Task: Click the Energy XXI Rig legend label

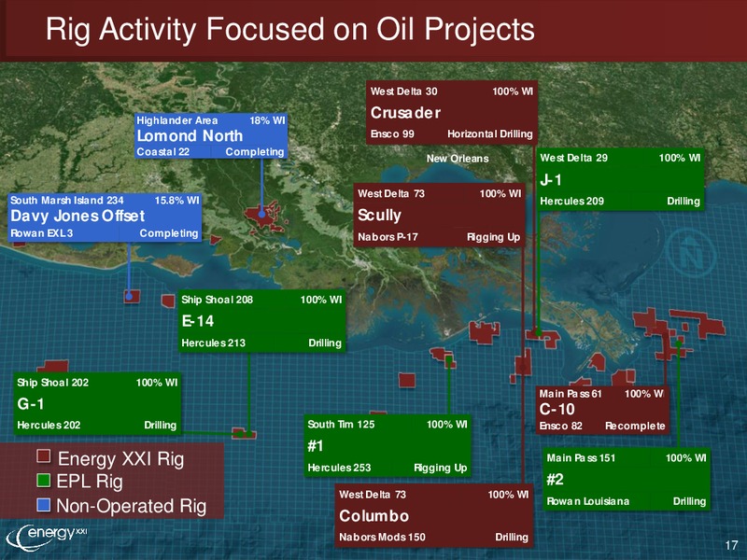Action: pyautogui.click(x=120, y=459)
